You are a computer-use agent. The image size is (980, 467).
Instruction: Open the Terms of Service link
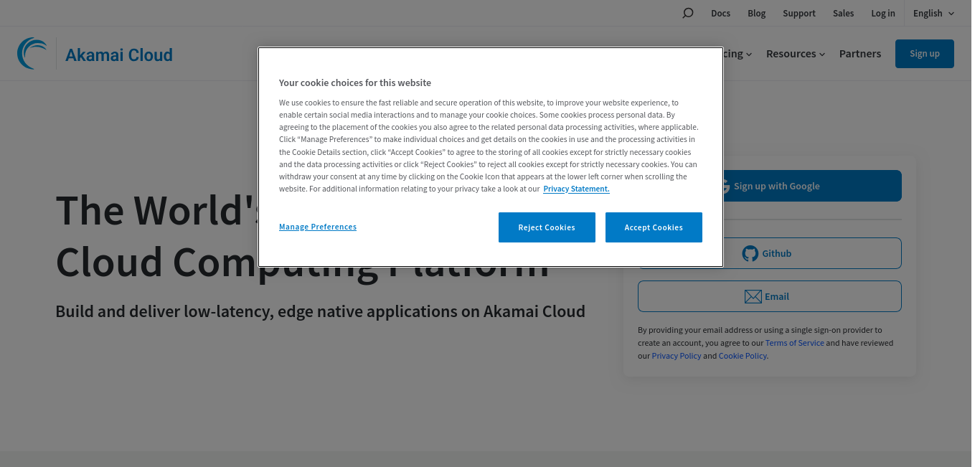[795, 343]
